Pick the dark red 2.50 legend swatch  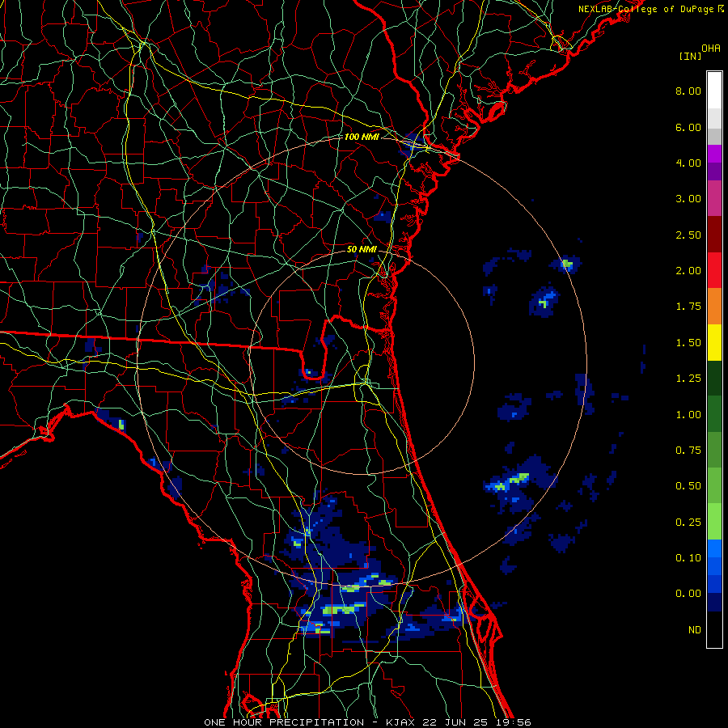click(x=714, y=235)
